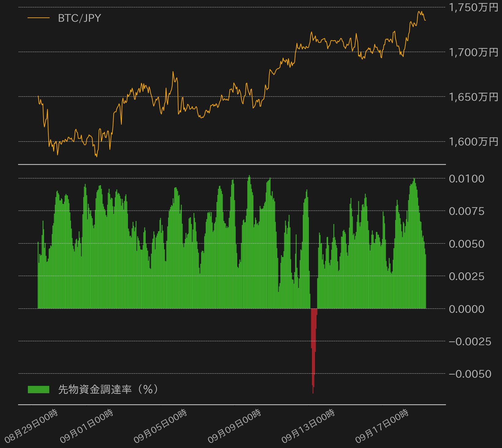Viewport: 502px width, 448px height.
Task: Click the orange BTC/JPY legend line
Action: tap(39, 18)
